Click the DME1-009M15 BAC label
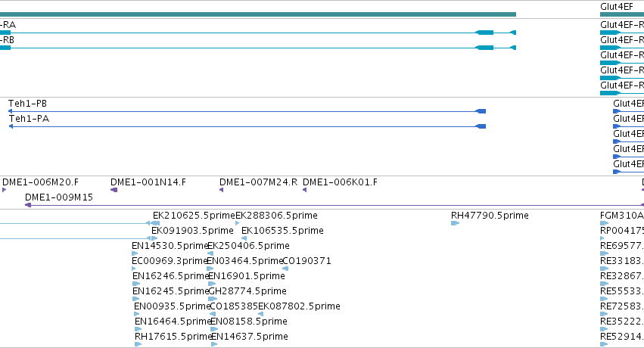Screen dimensions: 644x348 [x=59, y=197]
